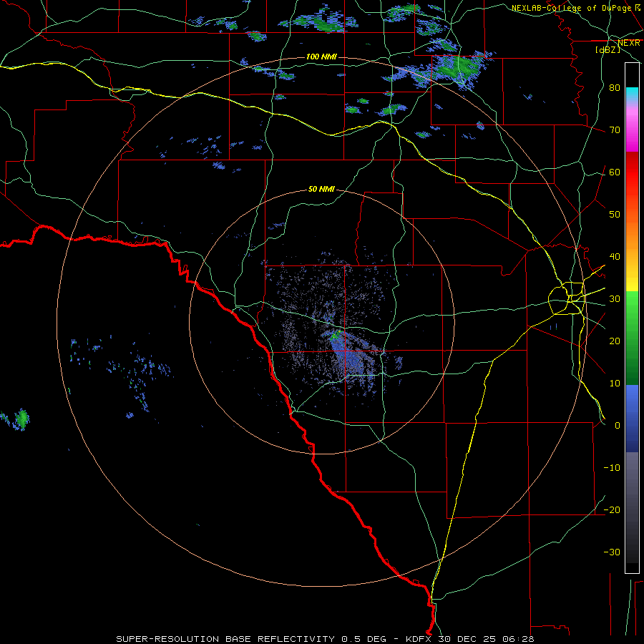The image size is (644, 644).
Task: Click the 70 value on dBZ scale
Action: tap(615, 130)
